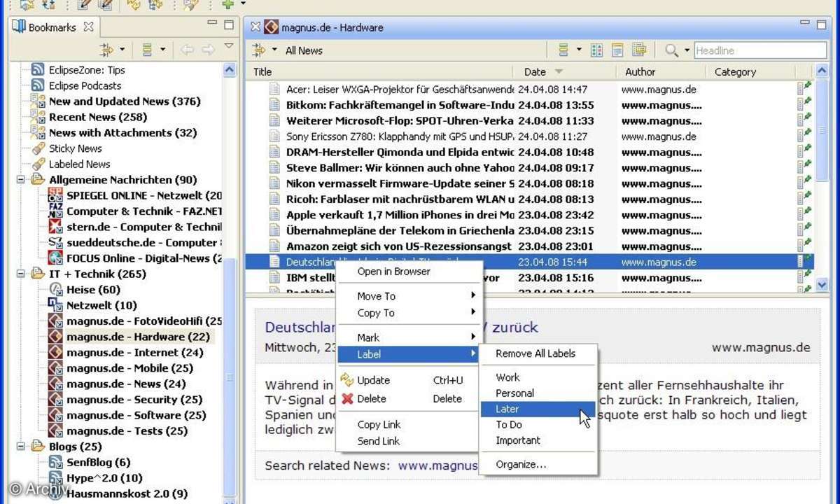Click the News with Attachments icon
Viewport: 840px width, 504px height.
38,133
